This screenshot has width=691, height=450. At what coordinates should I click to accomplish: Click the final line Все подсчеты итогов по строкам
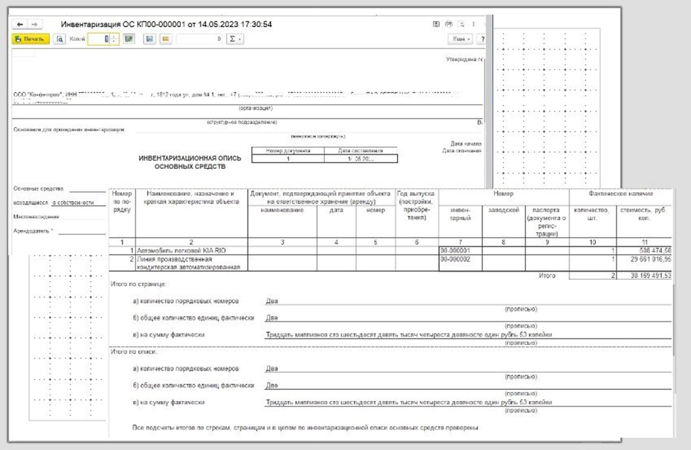[305, 428]
